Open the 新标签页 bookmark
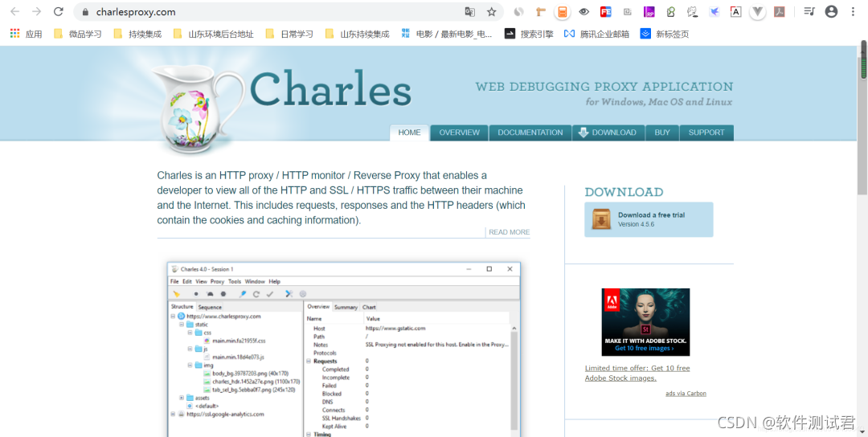868x437 pixels. click(x=665, y=34)
